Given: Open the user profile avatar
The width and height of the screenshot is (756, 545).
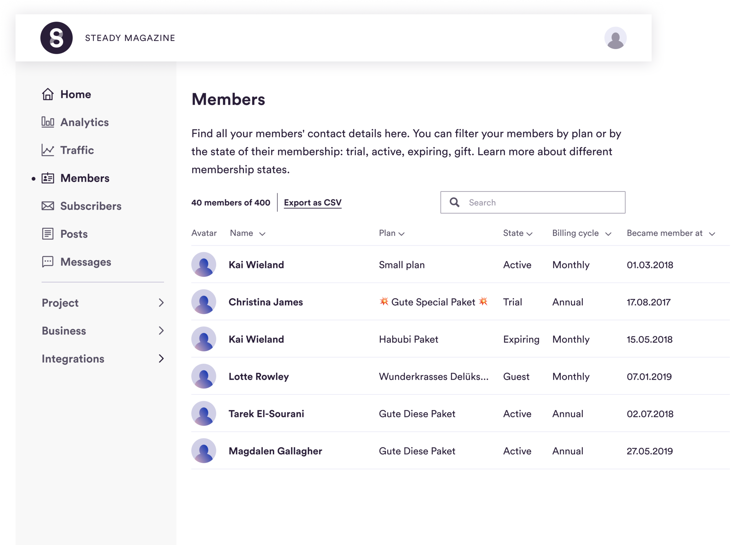Looking at the screenshot, I should 615,38.
